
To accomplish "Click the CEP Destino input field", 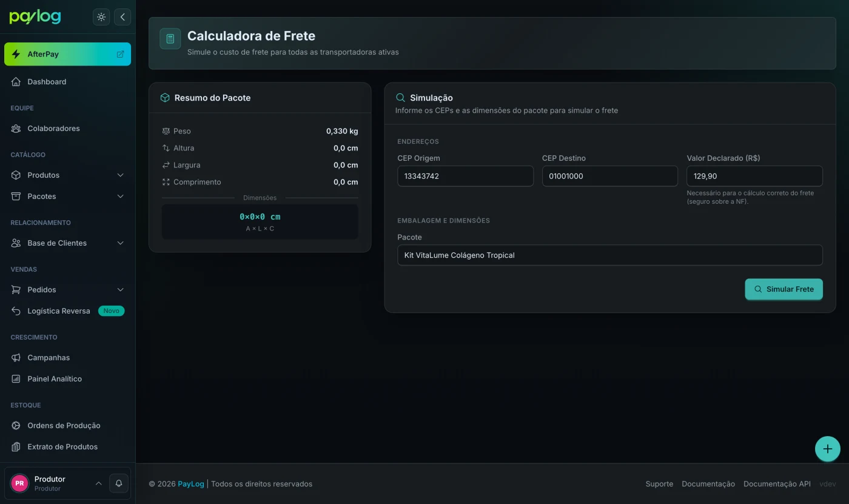I will [610, 176].
